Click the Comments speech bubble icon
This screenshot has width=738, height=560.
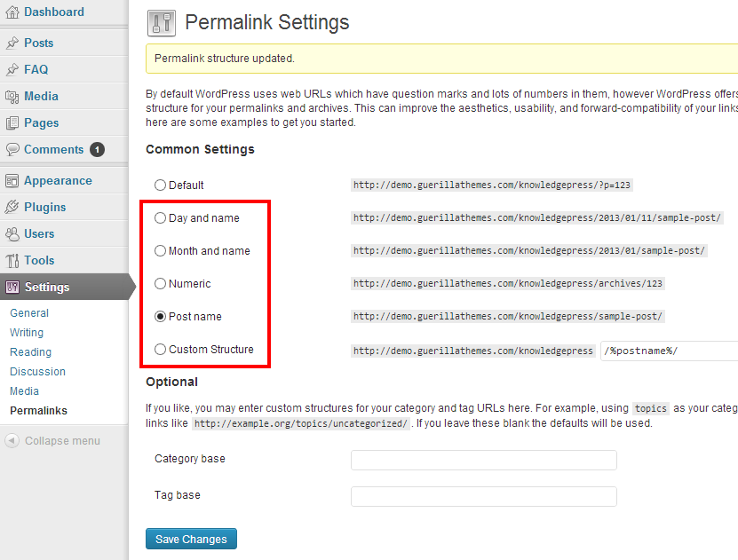point(12,150)
